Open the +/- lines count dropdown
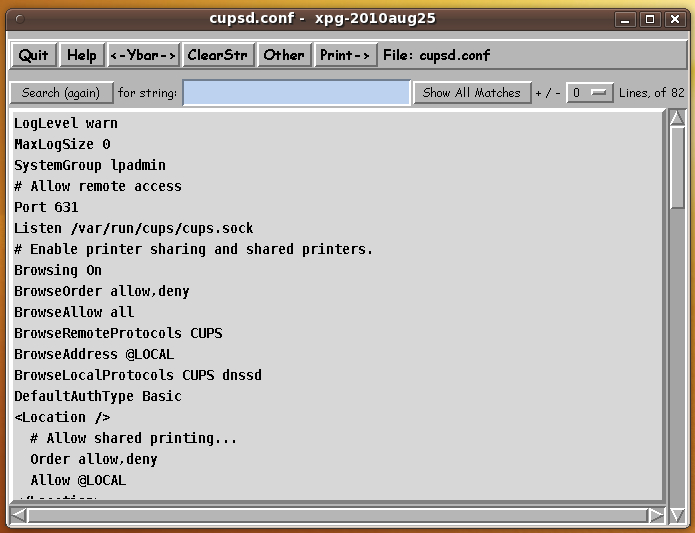Viewport: 695px width, 533px height. point(589,93)
